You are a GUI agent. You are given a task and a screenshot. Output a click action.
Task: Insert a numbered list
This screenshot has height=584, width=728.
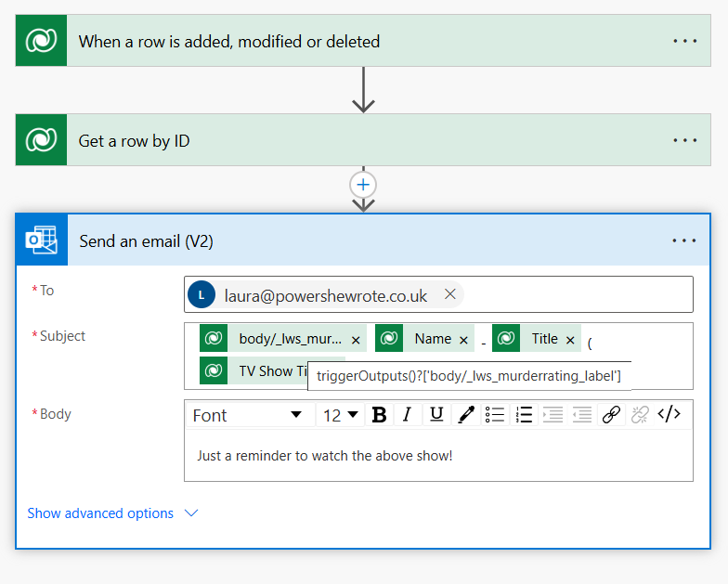pyautogui.click(x=524, y=414)
